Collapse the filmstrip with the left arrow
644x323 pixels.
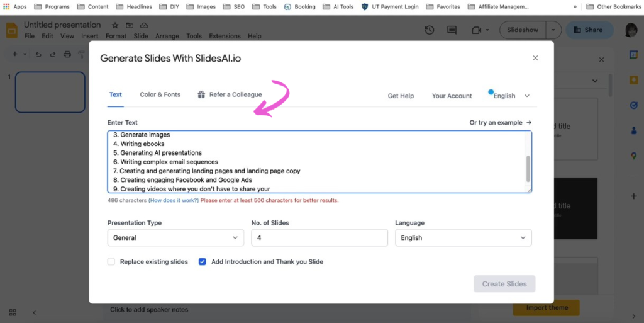pos(35,313)
